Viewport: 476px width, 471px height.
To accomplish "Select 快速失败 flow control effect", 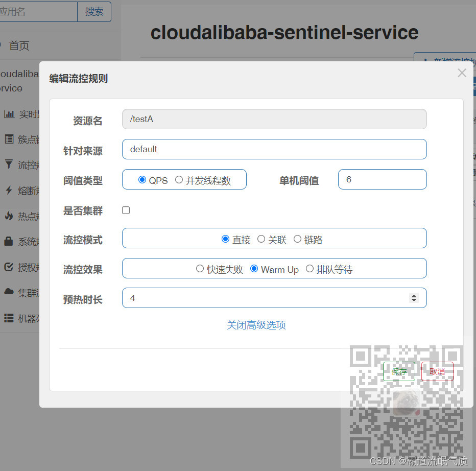I will tap(200, 268).
